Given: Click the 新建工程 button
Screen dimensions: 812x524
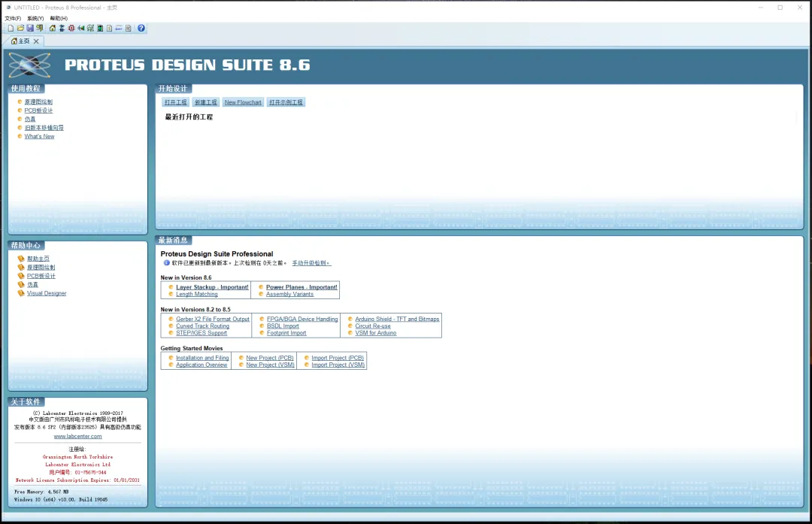Looking at the screenshot, I should click(x=206, y=102).
